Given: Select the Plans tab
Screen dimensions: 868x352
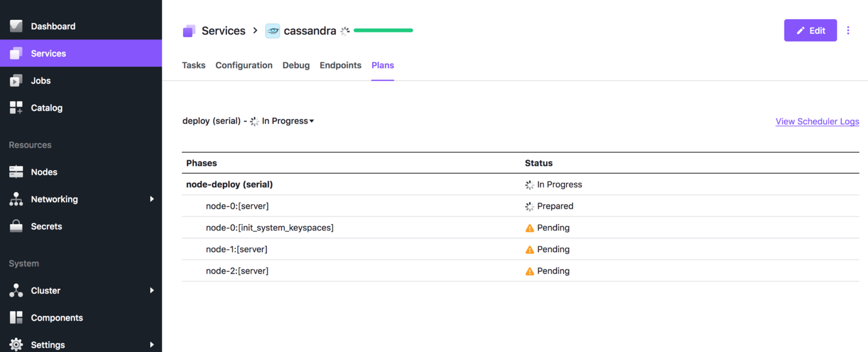Looking at the screenshot, I should point(382,65).
